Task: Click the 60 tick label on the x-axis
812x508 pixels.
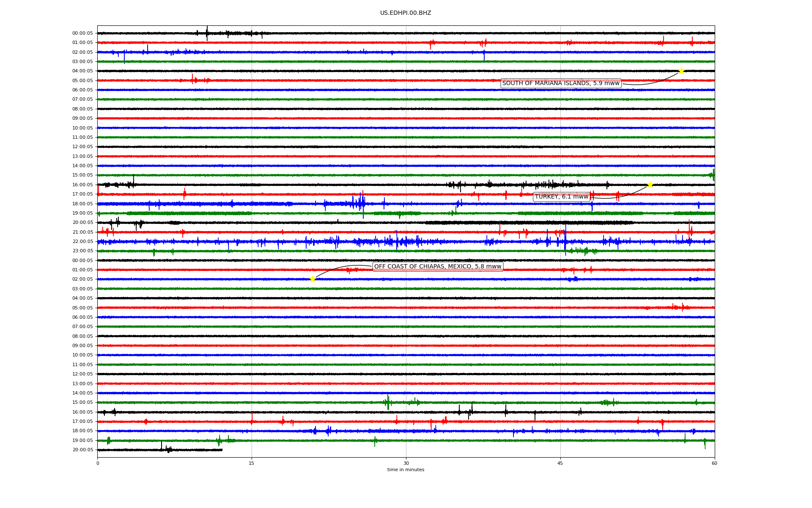Action: point(714,463)
